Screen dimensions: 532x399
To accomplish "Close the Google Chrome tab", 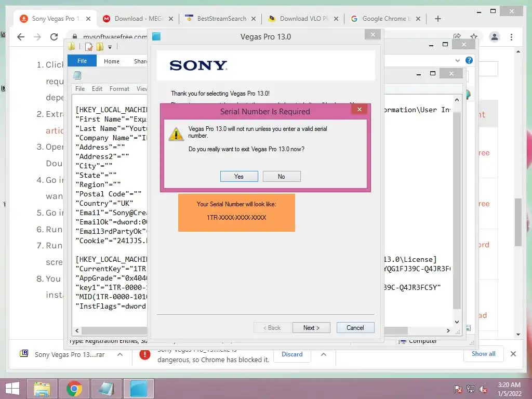I will [x=418, y=19].
